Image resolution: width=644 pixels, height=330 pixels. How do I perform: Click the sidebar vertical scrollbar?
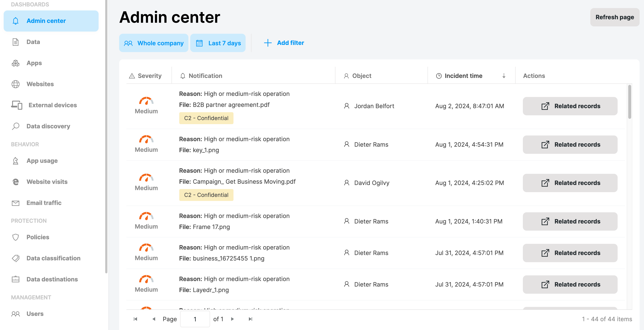click(x=106, y=136)
